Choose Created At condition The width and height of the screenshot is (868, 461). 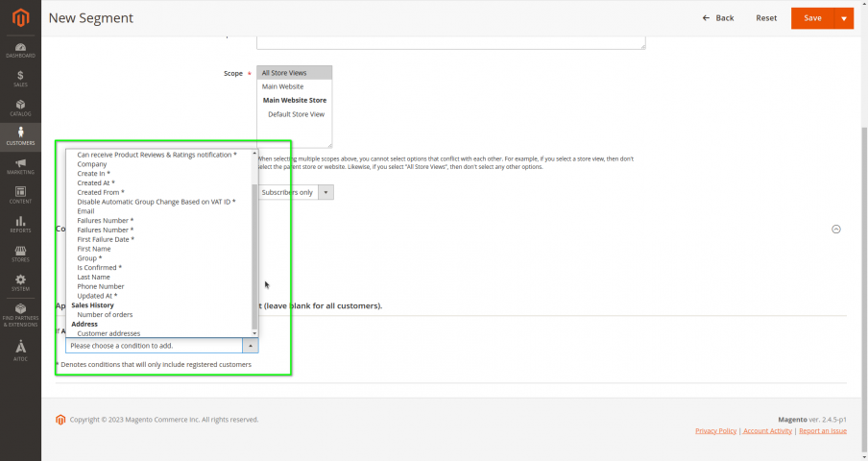coord(96,182)
